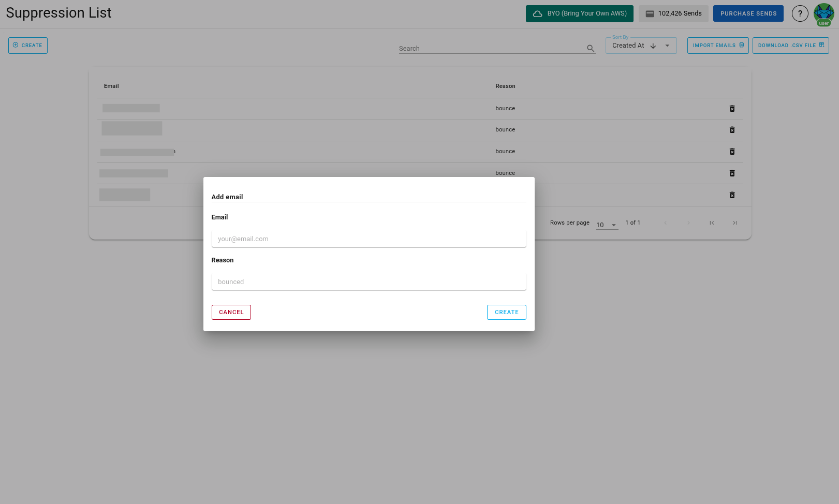
Task: Click the Email address input field
Action: pos(369,239)
